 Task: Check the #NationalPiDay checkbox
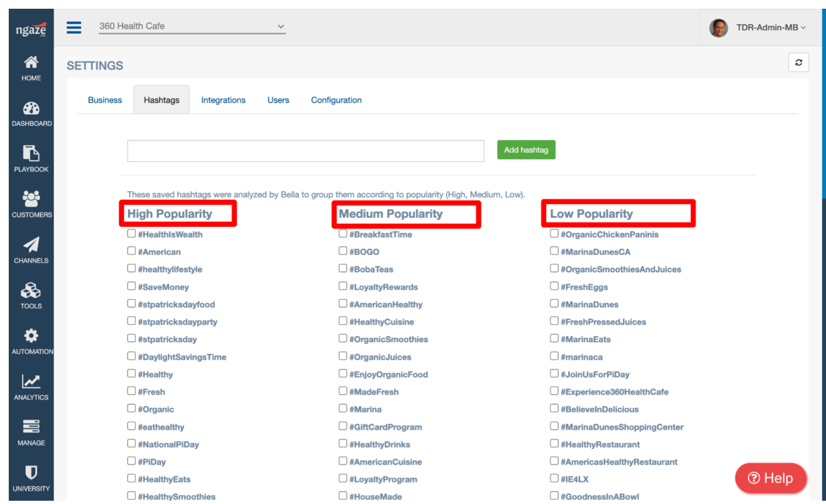131,443
